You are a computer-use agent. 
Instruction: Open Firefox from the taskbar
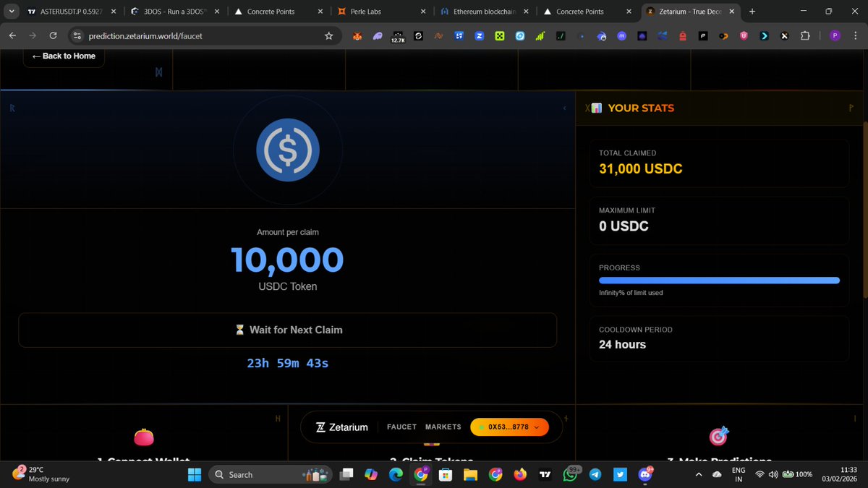(x=520, y=474)
